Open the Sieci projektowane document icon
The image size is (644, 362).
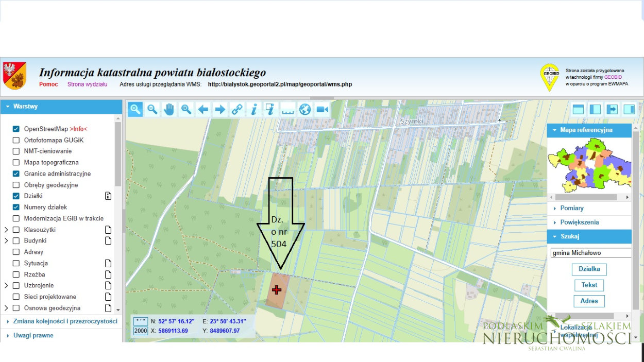pos(108,297)
